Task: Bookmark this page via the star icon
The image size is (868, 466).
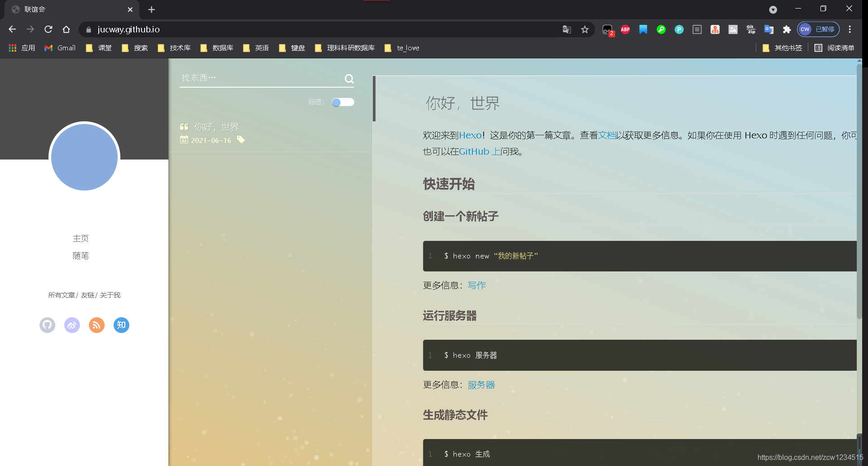Action: point(585,29)
